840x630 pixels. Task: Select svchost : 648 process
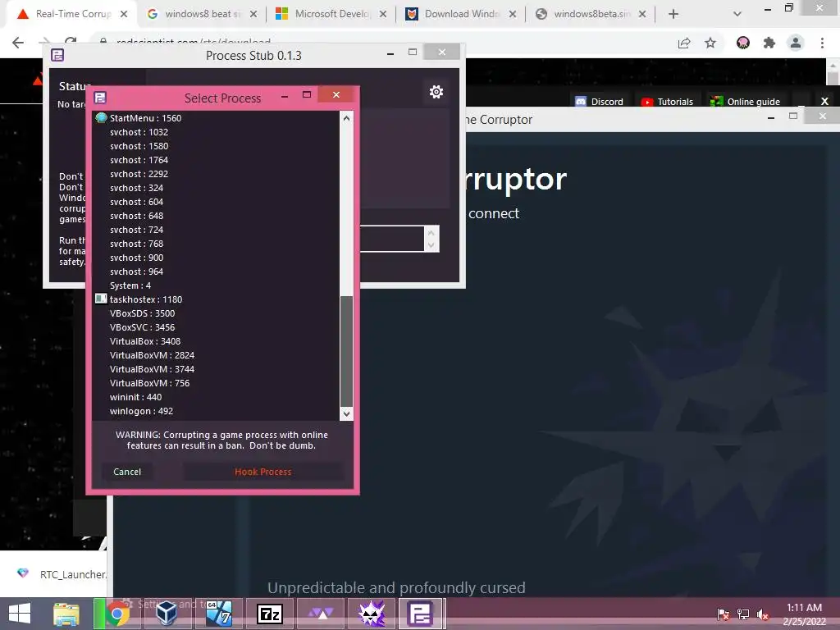[x=217, y=216]
